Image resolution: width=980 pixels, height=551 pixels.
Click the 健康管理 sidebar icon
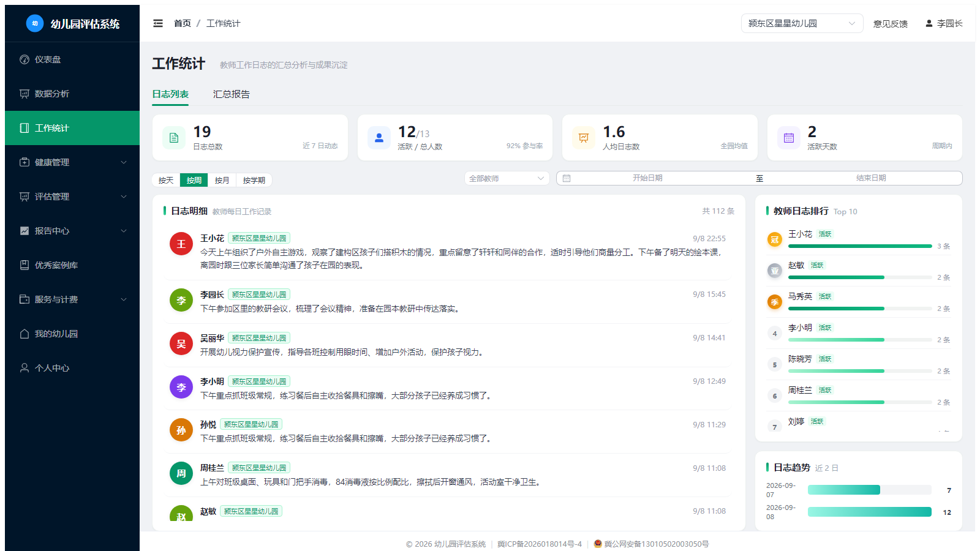(24, 162)
